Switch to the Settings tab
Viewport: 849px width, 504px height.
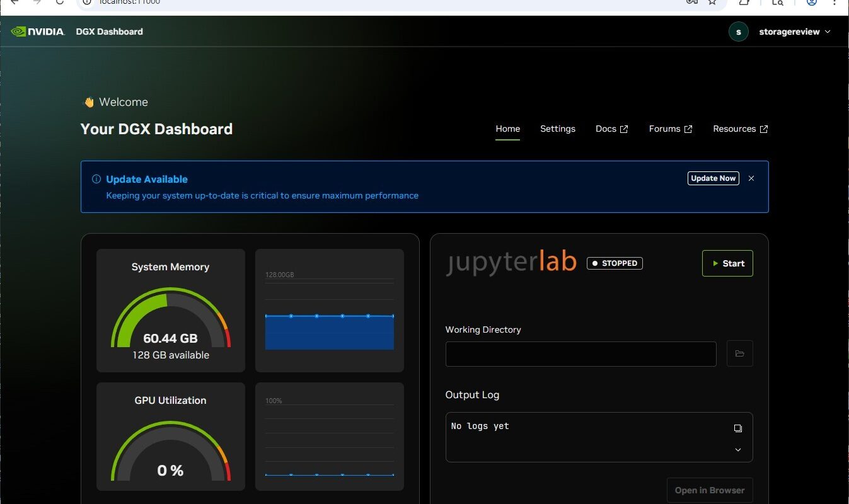[557, 129]
